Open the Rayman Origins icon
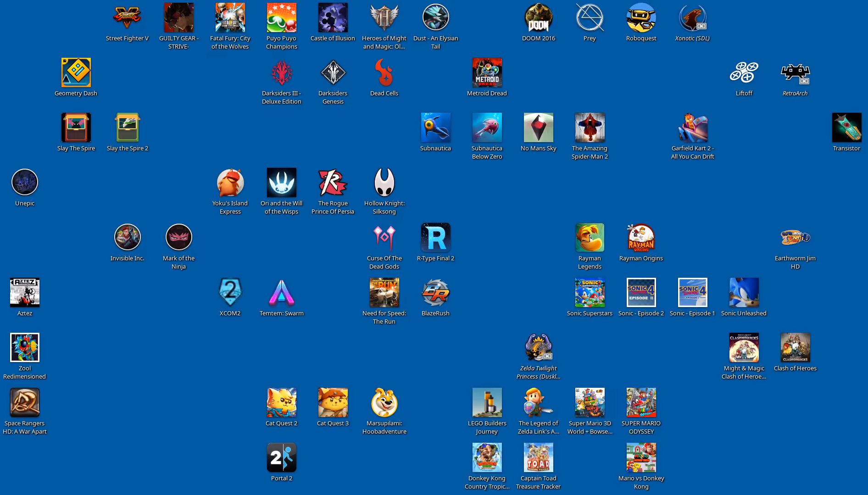The height and width of the screenshot is (495, 868). tap(641, 237)
